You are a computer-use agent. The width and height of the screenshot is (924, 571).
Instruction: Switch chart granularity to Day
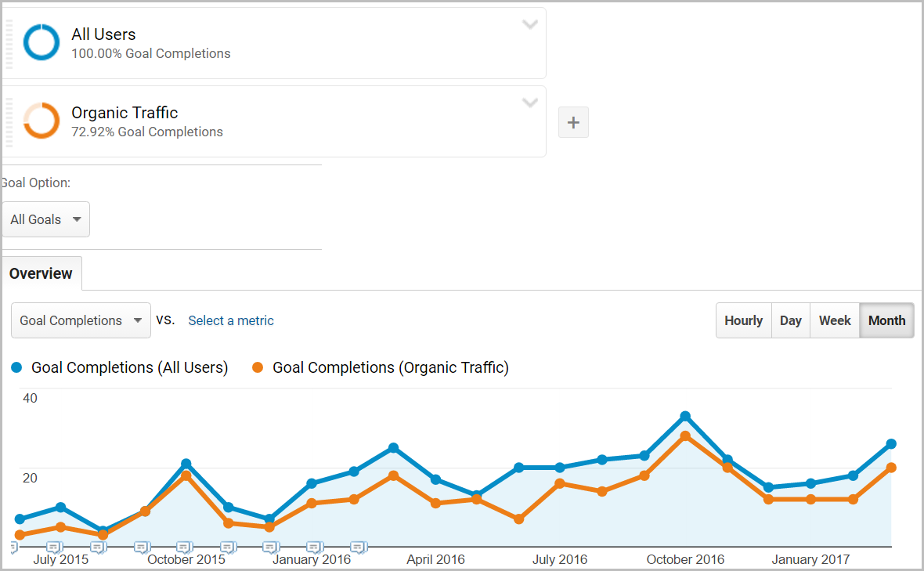[x=790, y=320]
